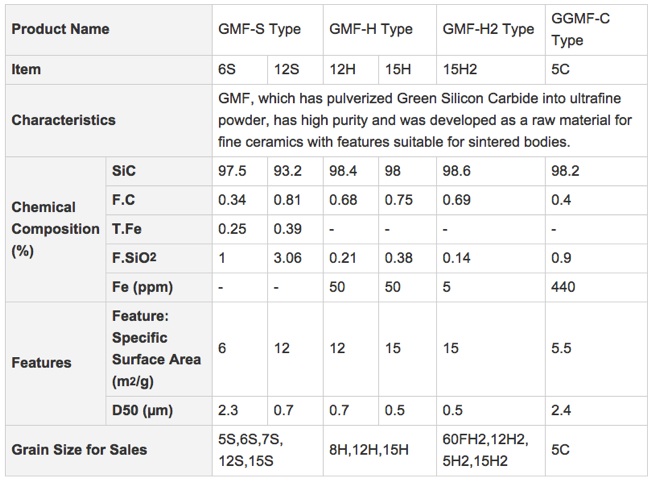Image resolution: width=656 pixels, height=483 pixels.
Task: Select the 6S item cell
Action: pos(240,69)
